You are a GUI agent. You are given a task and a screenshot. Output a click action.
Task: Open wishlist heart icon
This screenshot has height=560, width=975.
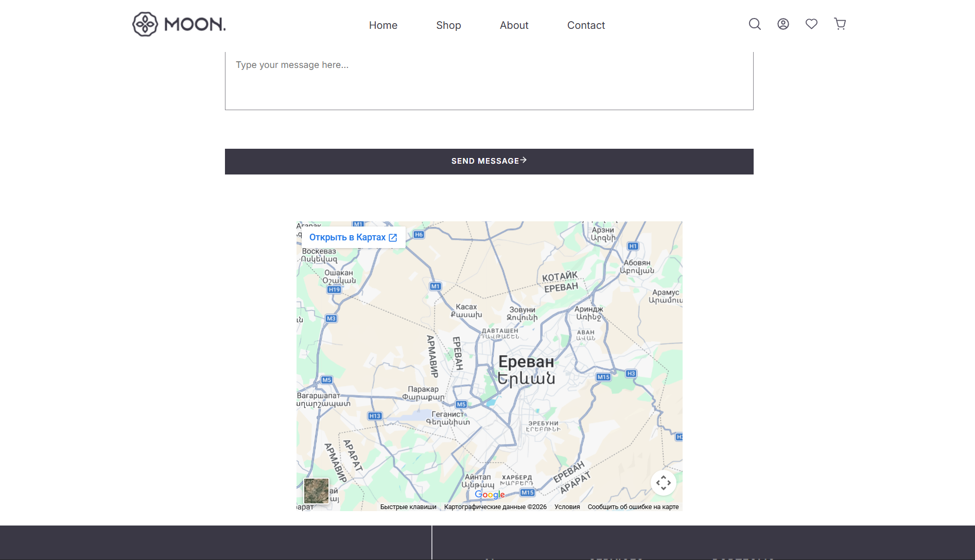tap(811, 24)
